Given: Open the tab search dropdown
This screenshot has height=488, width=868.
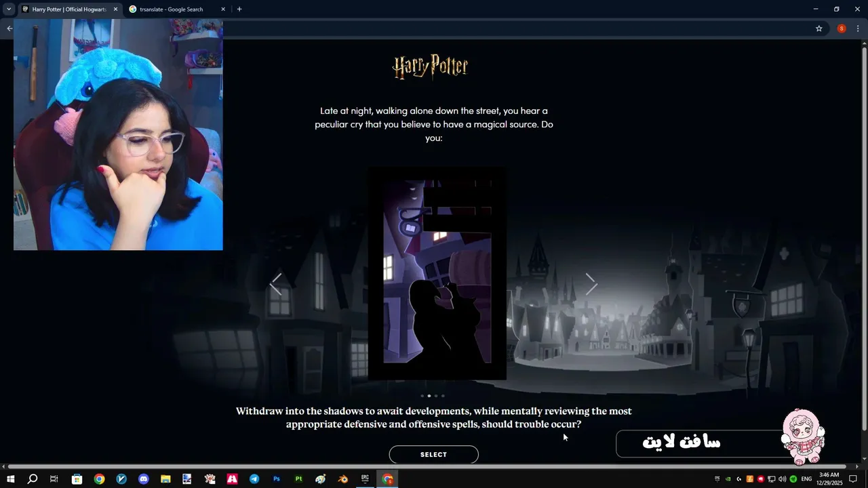Looking at the screenshot, I should (x=9, y=9).
